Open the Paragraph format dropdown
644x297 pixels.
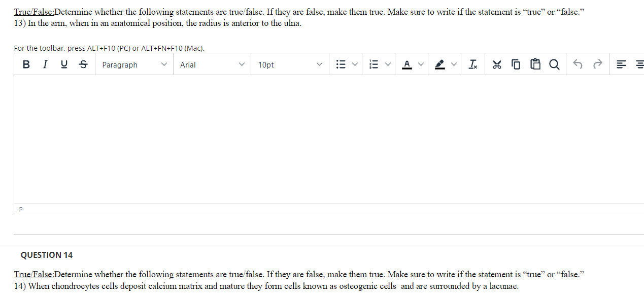click(x=134, y=64)
